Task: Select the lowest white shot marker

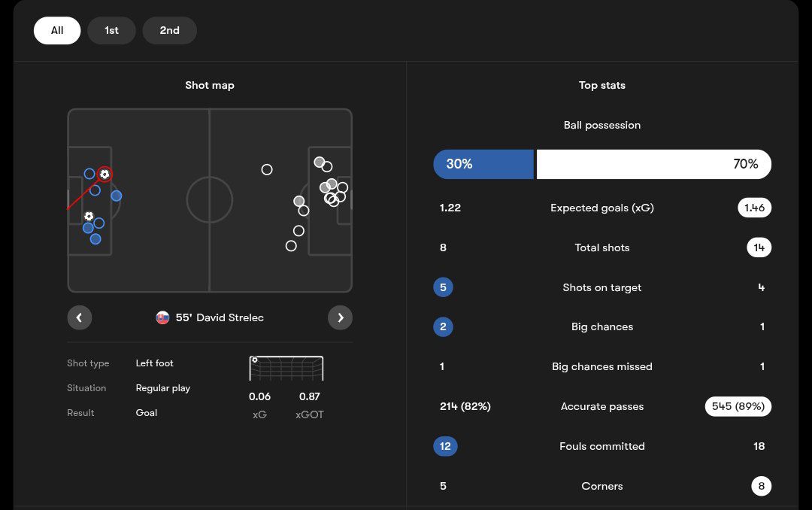Action: click(x=291, y=246)
